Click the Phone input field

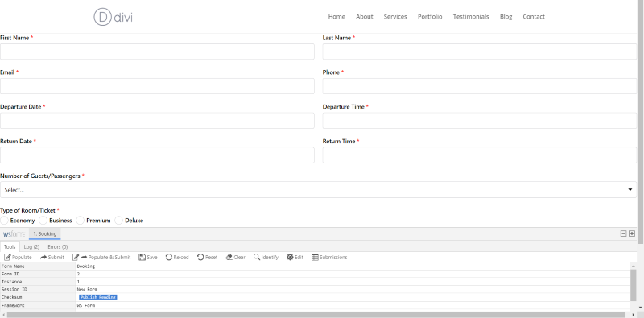point(480,86)
